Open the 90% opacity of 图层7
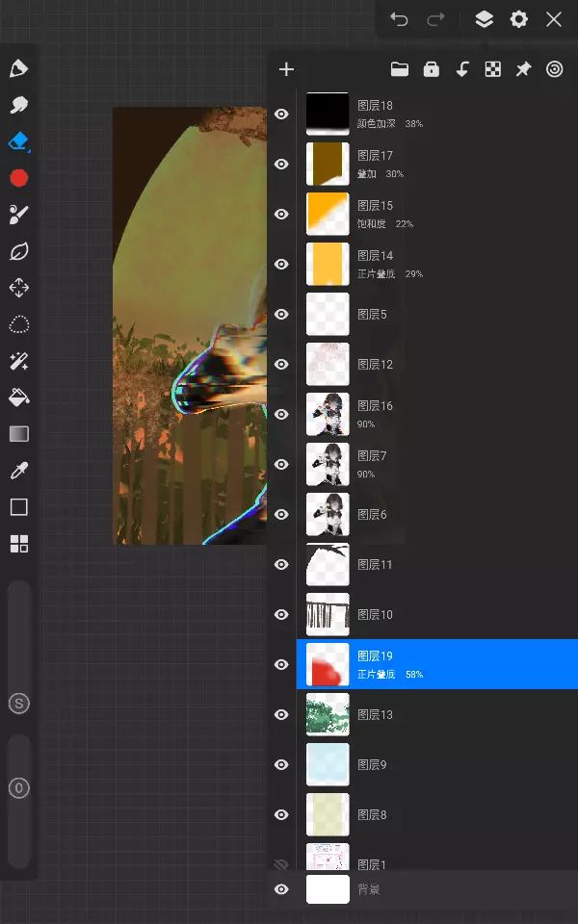Screen dimensions: 578x924 point(366,475)
